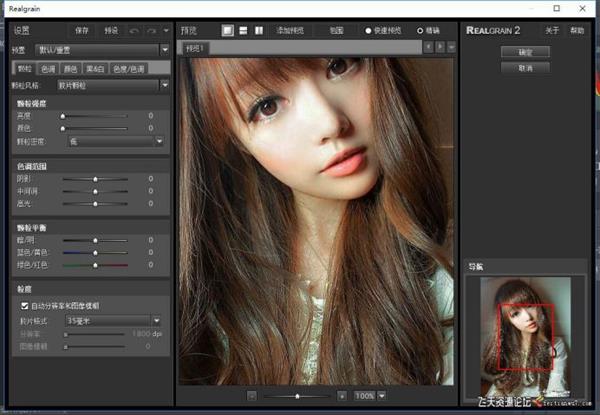The image size is (600, 415).
Task: Open the 预置 preset dropdown
Action: [101, 49]
